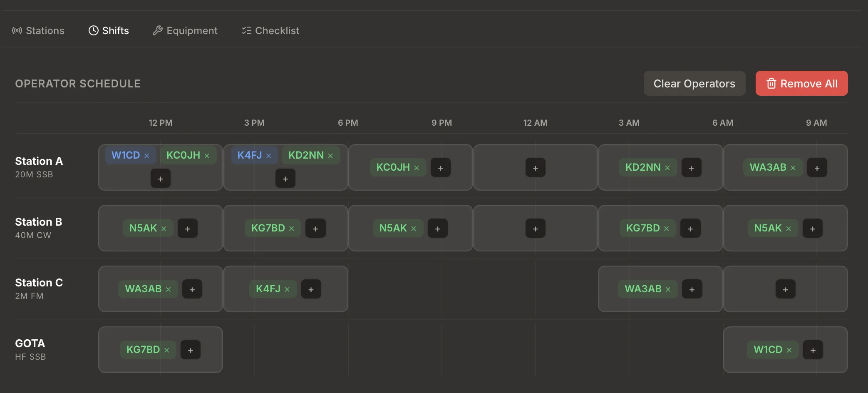This screenshot has width=868, height=393.
Task: Add operator to GOTA 6 AM shift
Action: pyautogui.click(x=813, y=350)
